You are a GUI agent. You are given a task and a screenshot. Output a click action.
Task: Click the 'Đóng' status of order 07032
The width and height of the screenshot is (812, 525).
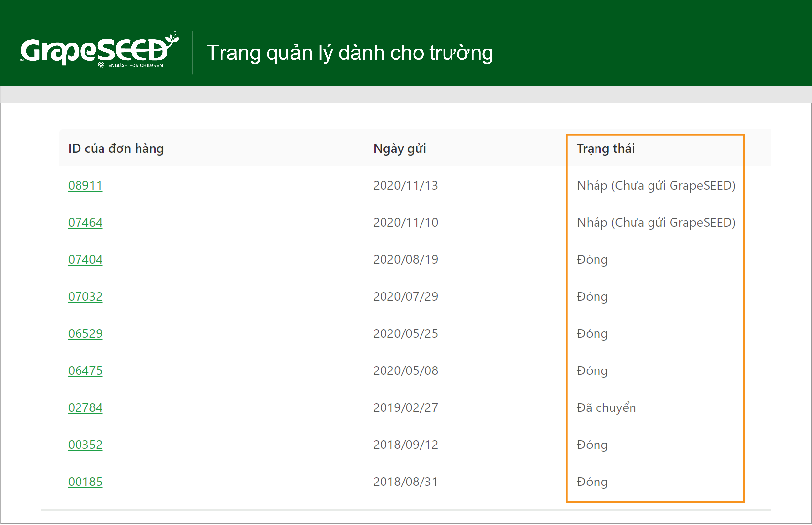click(592, 297)
